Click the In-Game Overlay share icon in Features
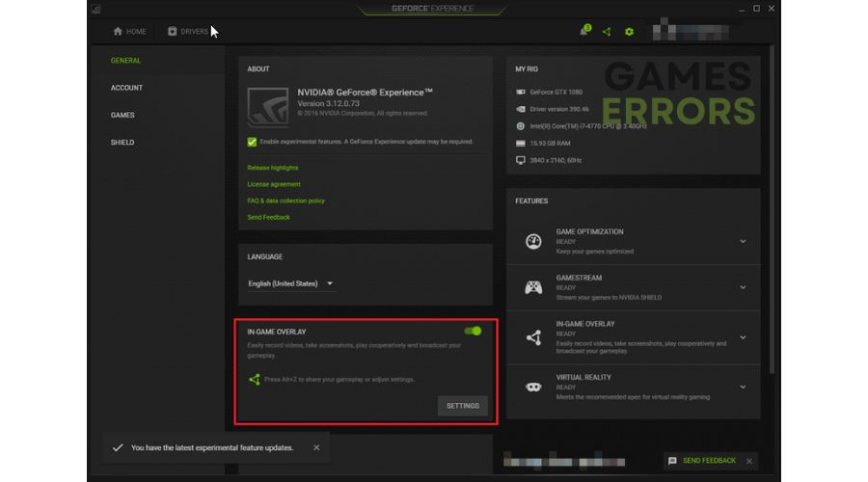 click(x=533, y=337)
